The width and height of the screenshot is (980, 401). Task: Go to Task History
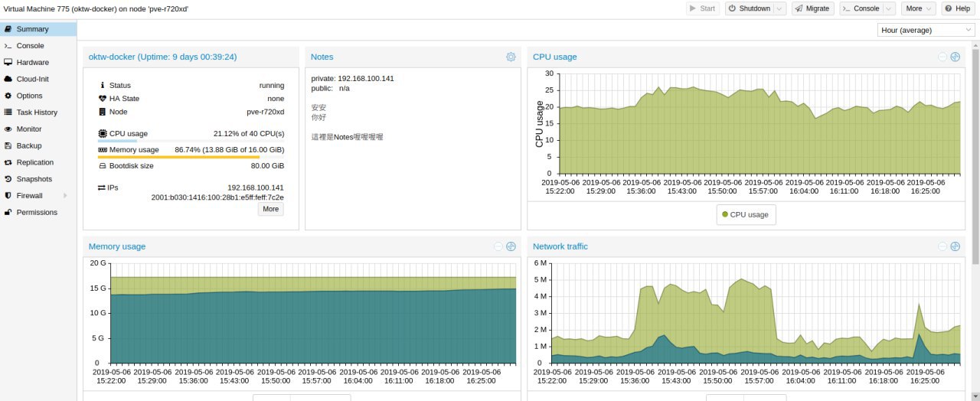[38, 112]
